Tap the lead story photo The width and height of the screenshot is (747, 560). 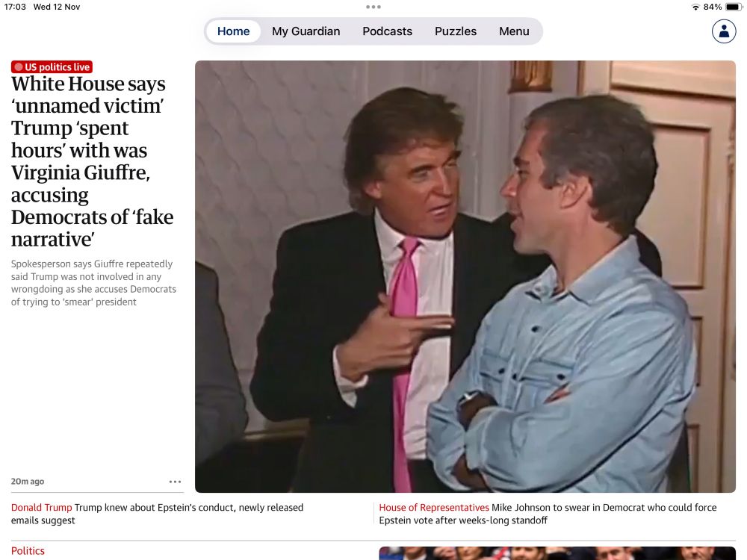pyautogui.click(x=465, y=277)
